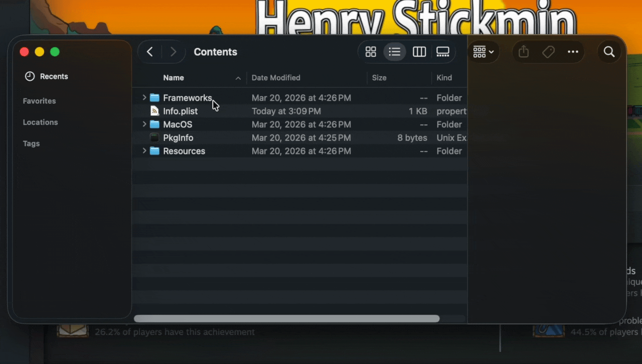Switch to column view

pos(419,52)
